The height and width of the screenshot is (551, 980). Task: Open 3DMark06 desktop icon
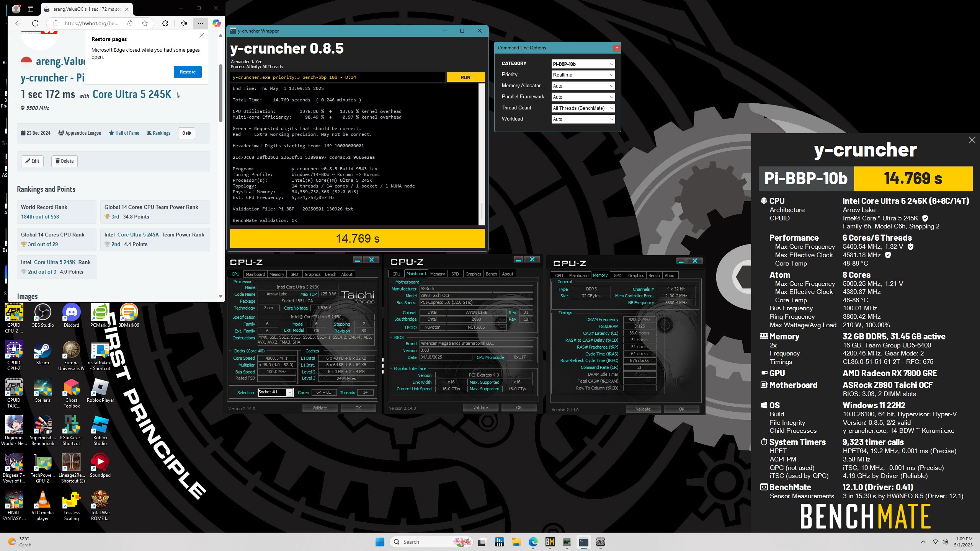[129, 316]
